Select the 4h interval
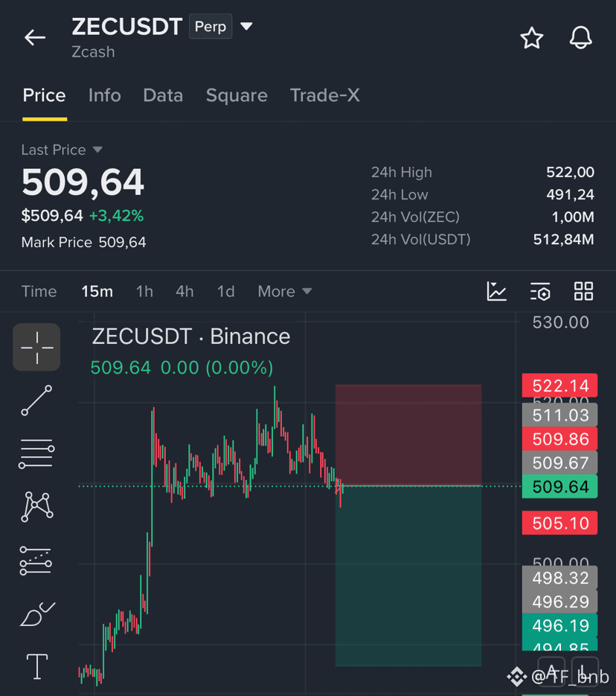 pyautogui.click(x=185, y=292)
